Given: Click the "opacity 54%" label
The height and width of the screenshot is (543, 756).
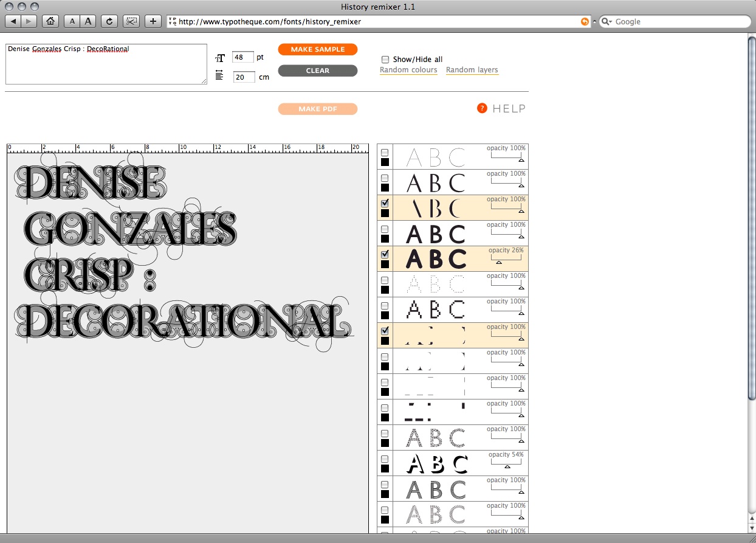Looking at the screenshot, I should point(506,455).
